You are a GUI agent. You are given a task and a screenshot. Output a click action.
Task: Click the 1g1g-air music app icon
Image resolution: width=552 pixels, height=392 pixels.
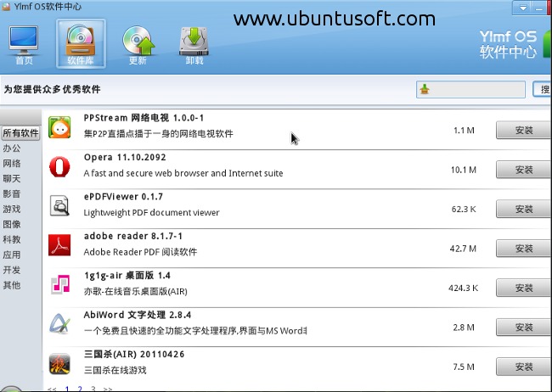[60, 285]
